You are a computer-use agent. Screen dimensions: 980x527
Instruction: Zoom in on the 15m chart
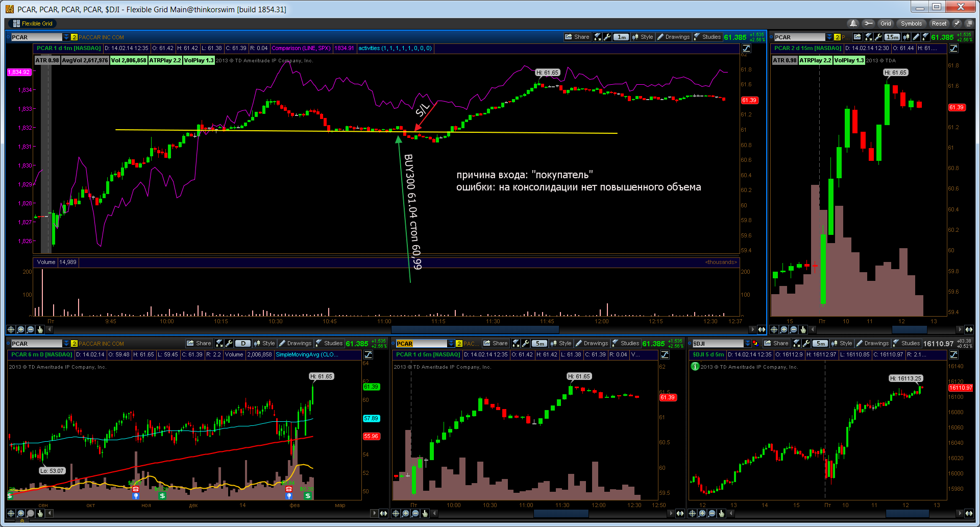click(x=783, y=329)
